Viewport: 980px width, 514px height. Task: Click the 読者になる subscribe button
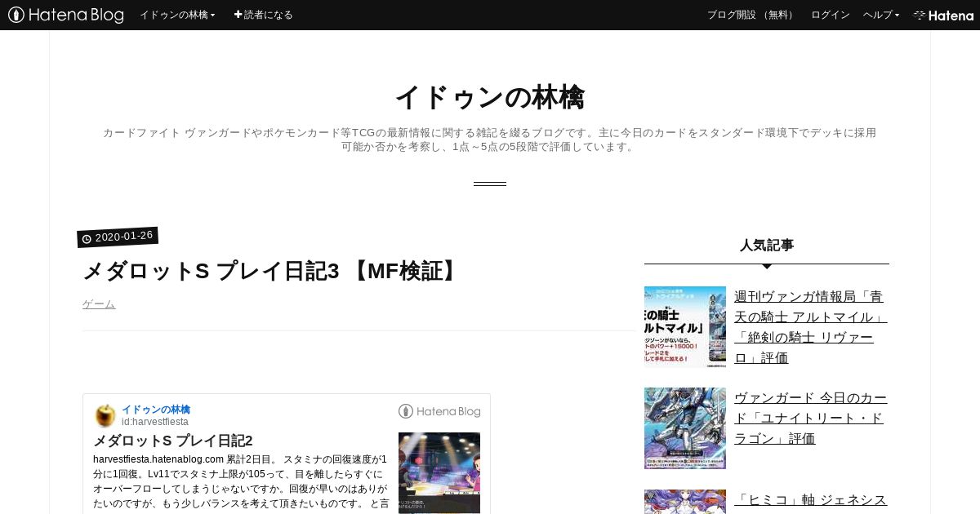[263, 15]
